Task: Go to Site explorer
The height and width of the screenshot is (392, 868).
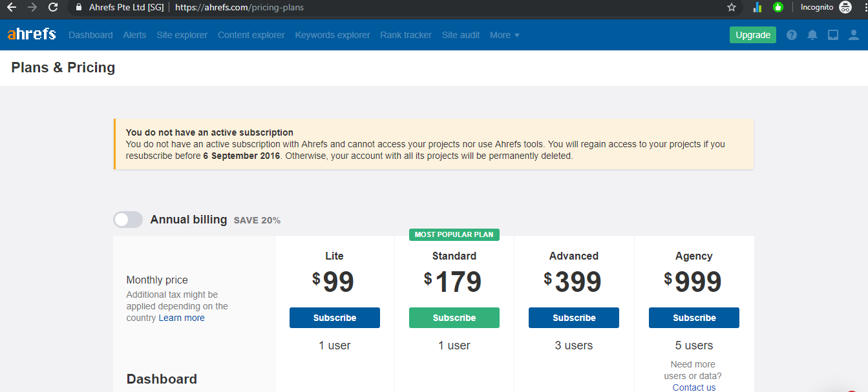Action: pyautogui.click(x=182, y=35)
